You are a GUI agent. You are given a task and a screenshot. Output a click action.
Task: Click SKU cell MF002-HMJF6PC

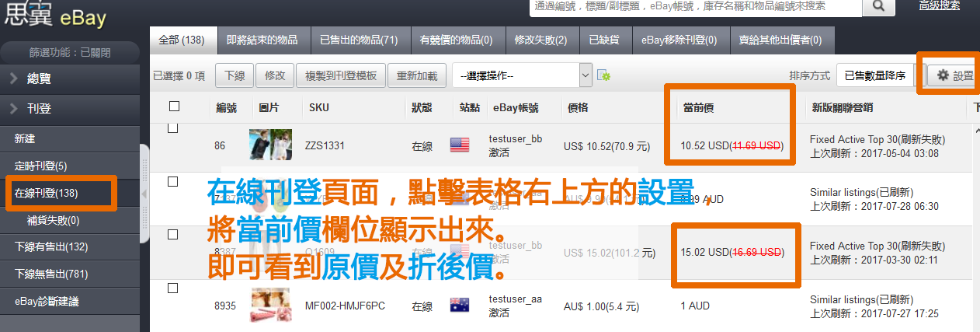pos(345,306)
